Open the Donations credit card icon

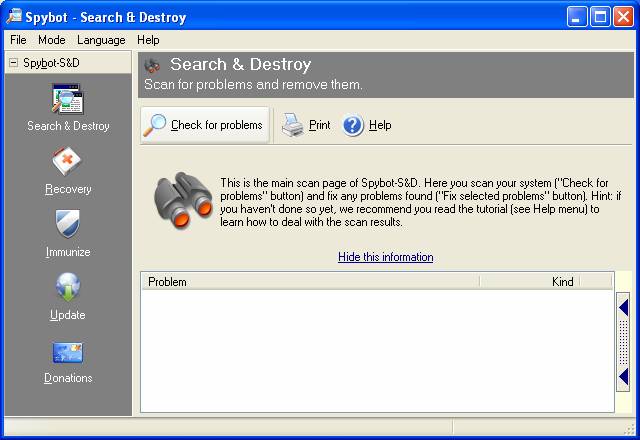(67, 353)
